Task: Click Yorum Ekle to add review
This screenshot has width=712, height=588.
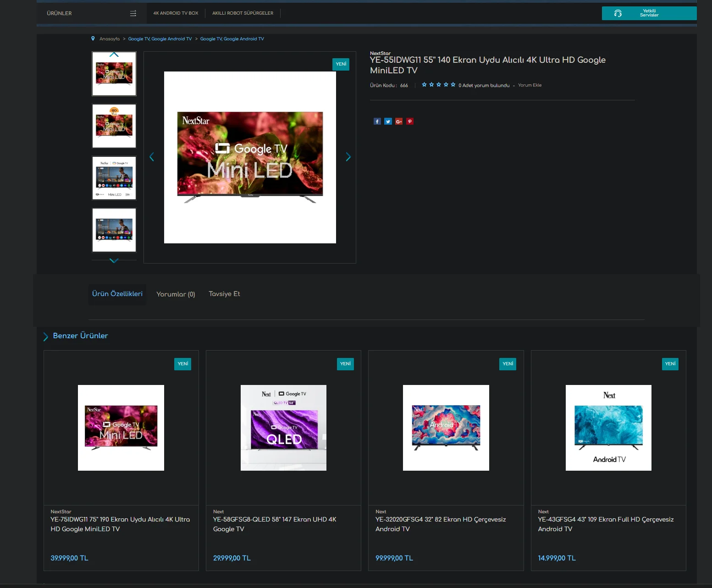Action: (x=530, y=85)
